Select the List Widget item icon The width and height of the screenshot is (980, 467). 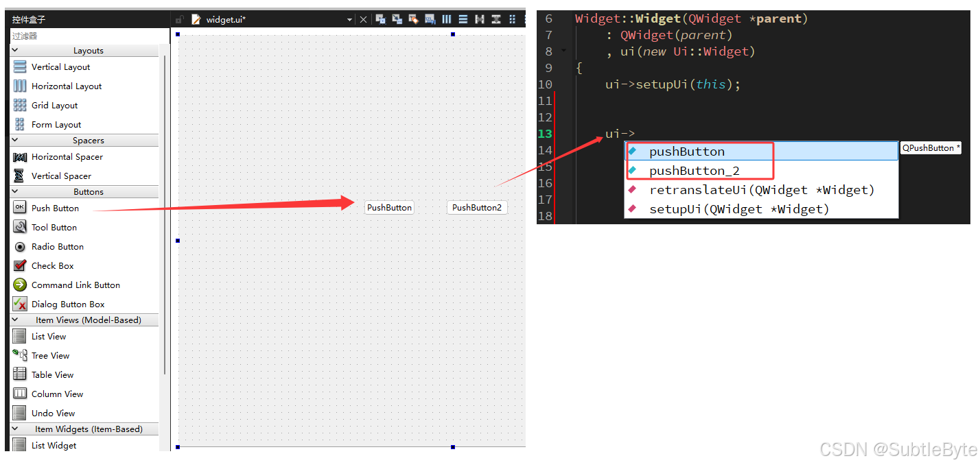pyautogui.click(x=20, y=445)
